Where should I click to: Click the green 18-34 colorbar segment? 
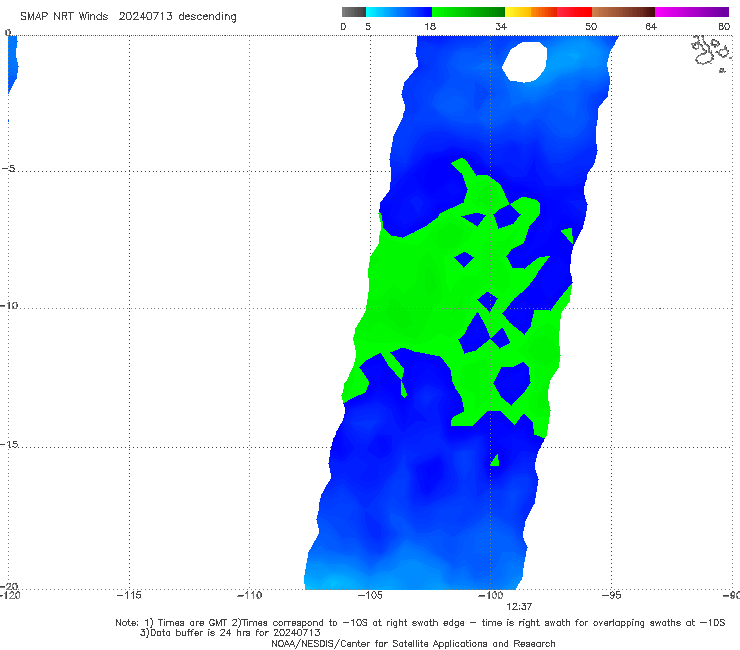coord(468,12)
